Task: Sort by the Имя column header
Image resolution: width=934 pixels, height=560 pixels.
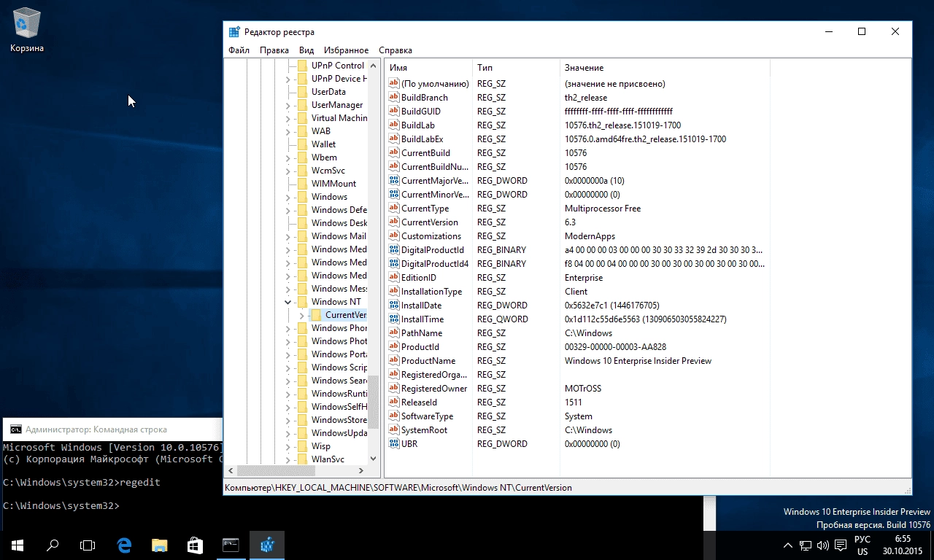Action: [428, 68]
